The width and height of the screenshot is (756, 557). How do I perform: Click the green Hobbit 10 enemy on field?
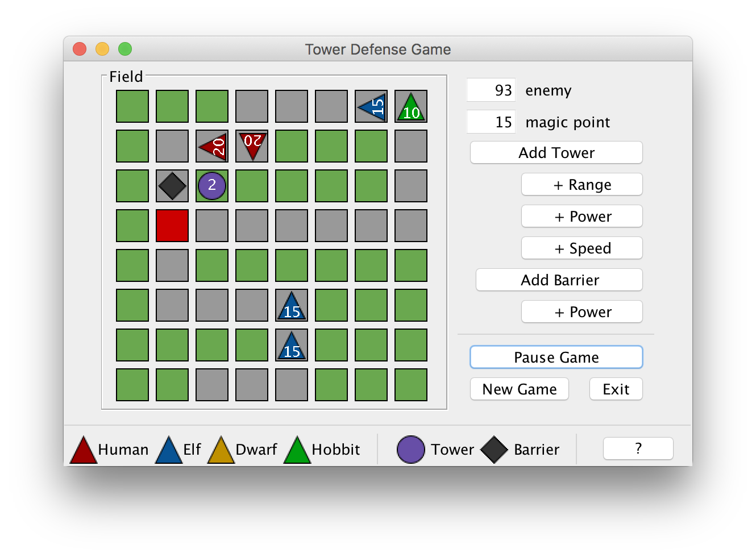click(411, 106)
